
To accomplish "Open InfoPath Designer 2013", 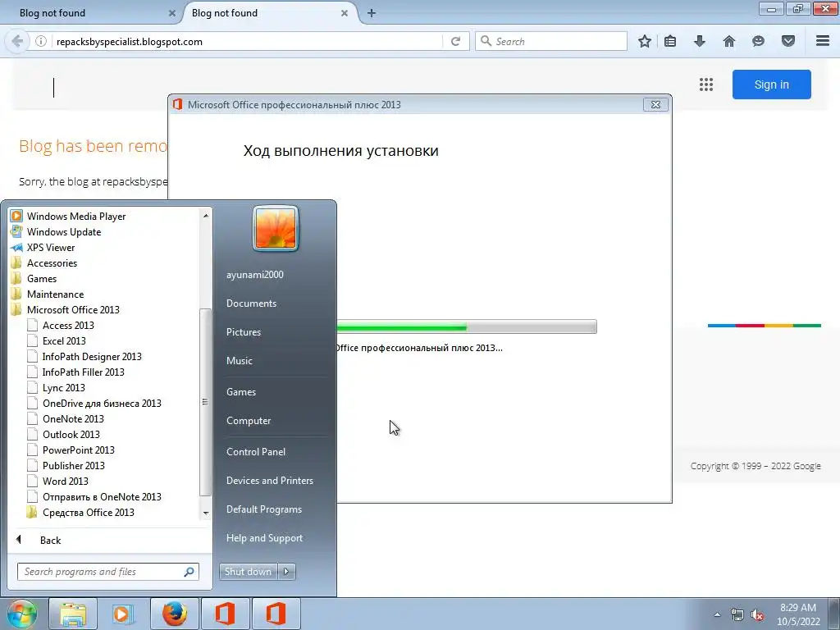I will tap(92, 356).
